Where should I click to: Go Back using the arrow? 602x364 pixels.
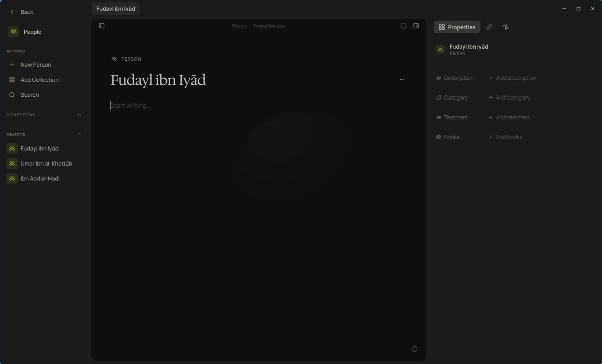12,12
